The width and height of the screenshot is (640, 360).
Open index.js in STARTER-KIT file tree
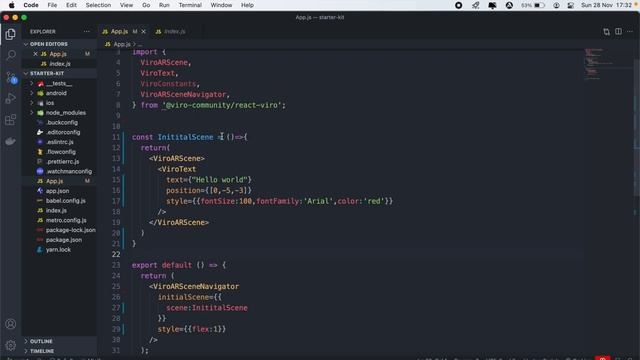tap(60, 211)
